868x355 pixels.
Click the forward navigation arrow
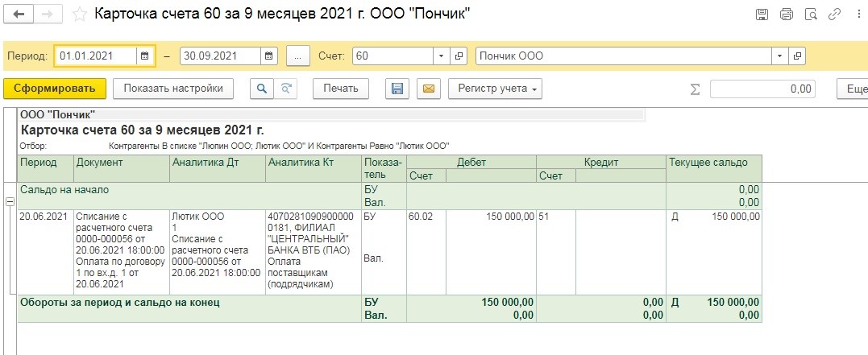click(48, 14)
